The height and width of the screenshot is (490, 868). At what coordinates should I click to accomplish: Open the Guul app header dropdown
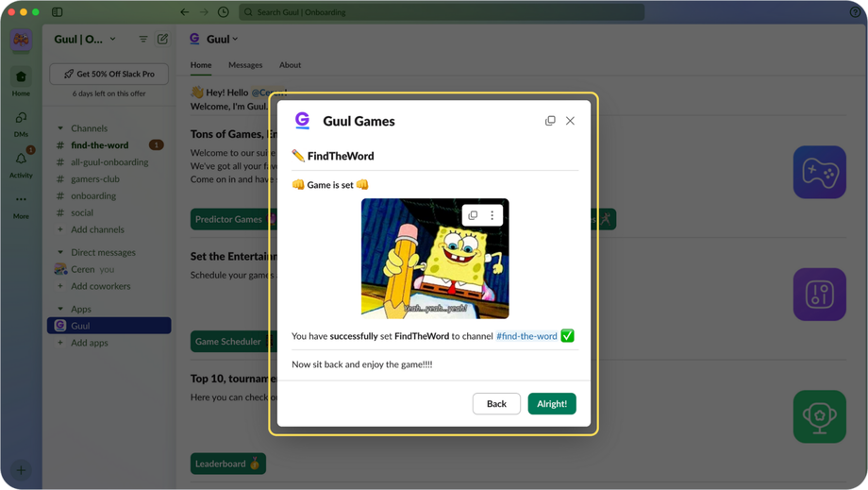click(222, 39)
